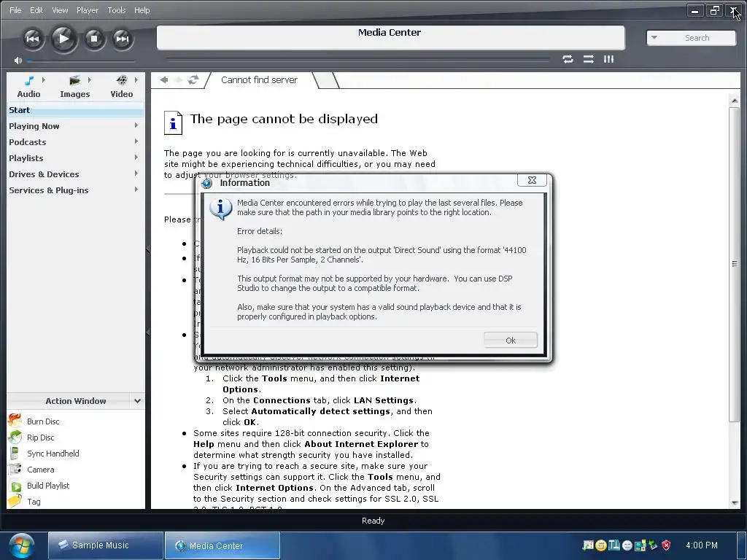The image size is (747, 560).
Task: Expand the arrow next to Audio
Action: coord(43,79)
